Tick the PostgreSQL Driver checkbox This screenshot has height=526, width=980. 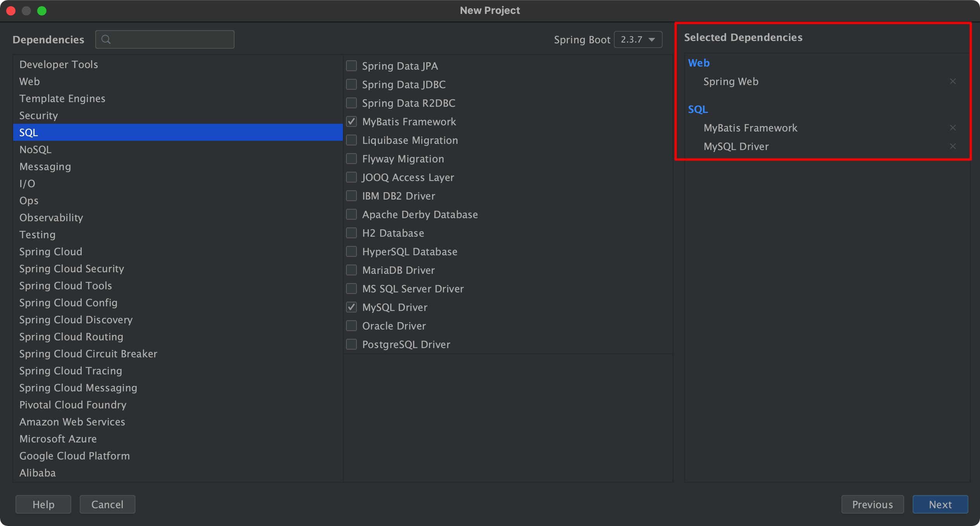click(x=351, y=344)
